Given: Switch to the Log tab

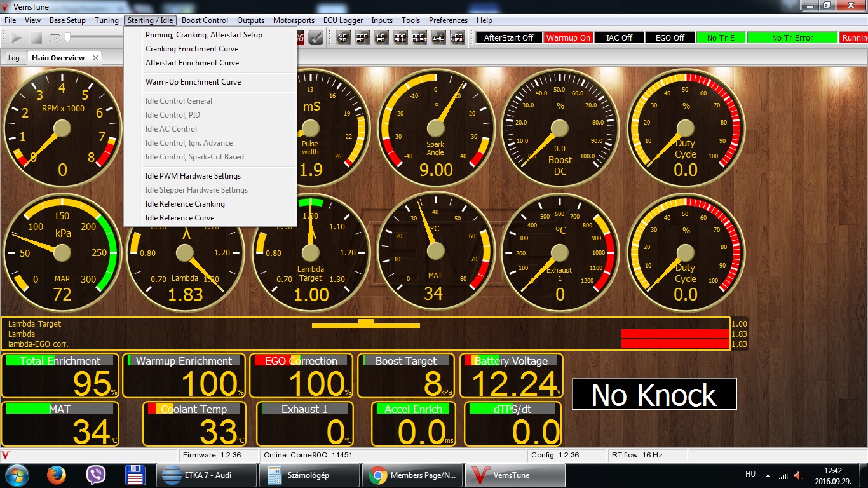Looking at the screenshot, I should (13, 58).
